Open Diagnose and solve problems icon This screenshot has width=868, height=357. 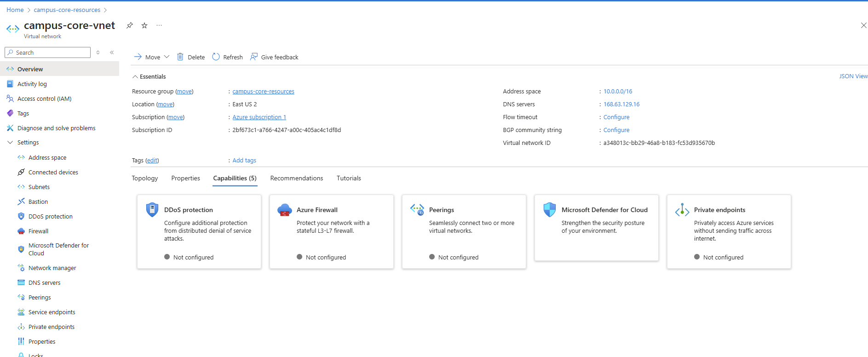pos(10,128)
